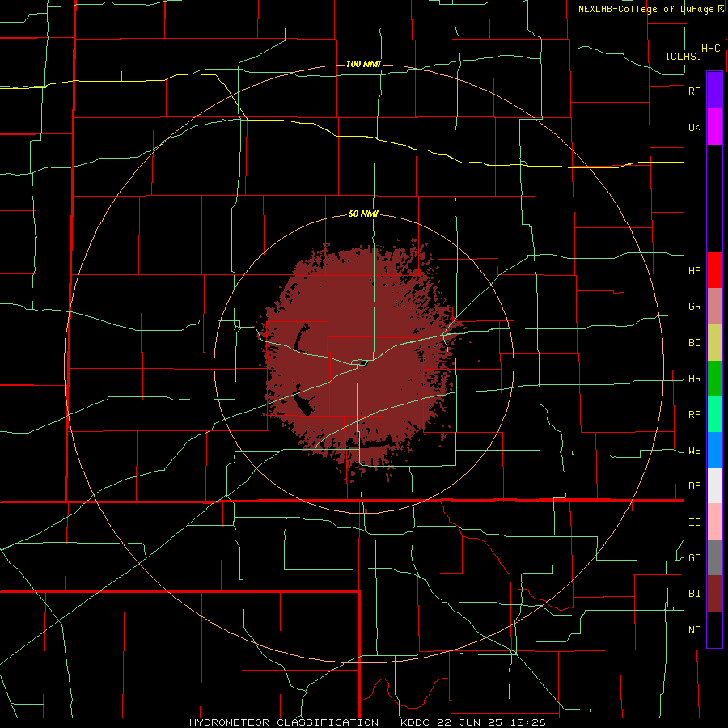The width and height of the screenshot is (728, 728).
Task: Click the 'UK' legend label
Action: 695,128
